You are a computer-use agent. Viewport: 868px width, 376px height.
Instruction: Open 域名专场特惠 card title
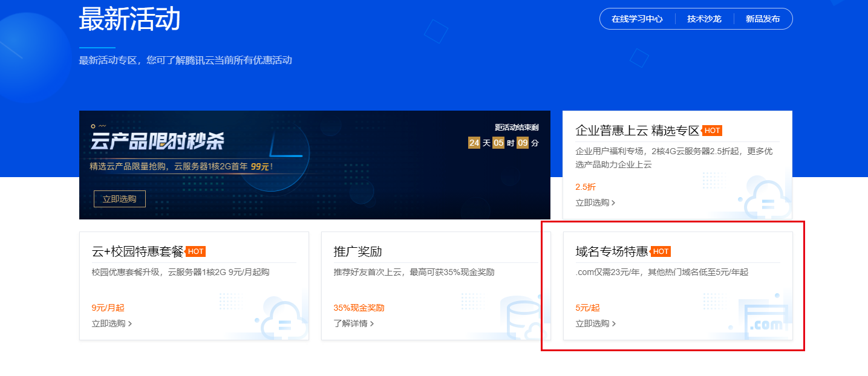[612, 251]
